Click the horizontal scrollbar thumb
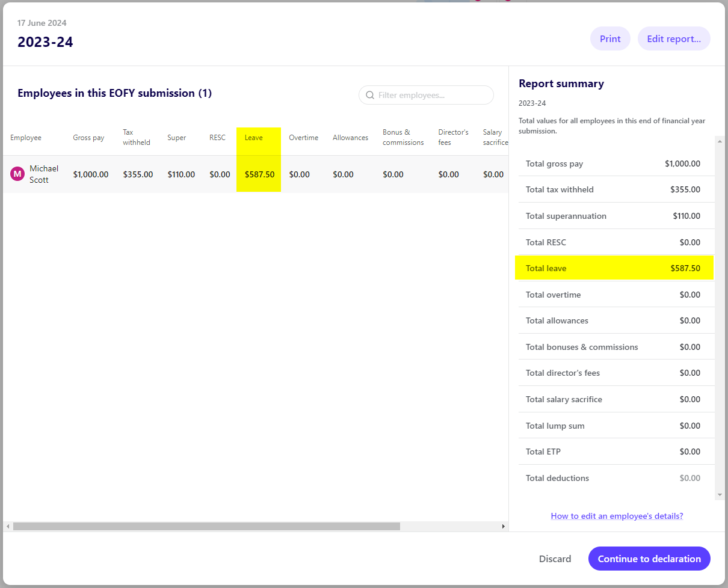728x588 pixels. (206, 527)
